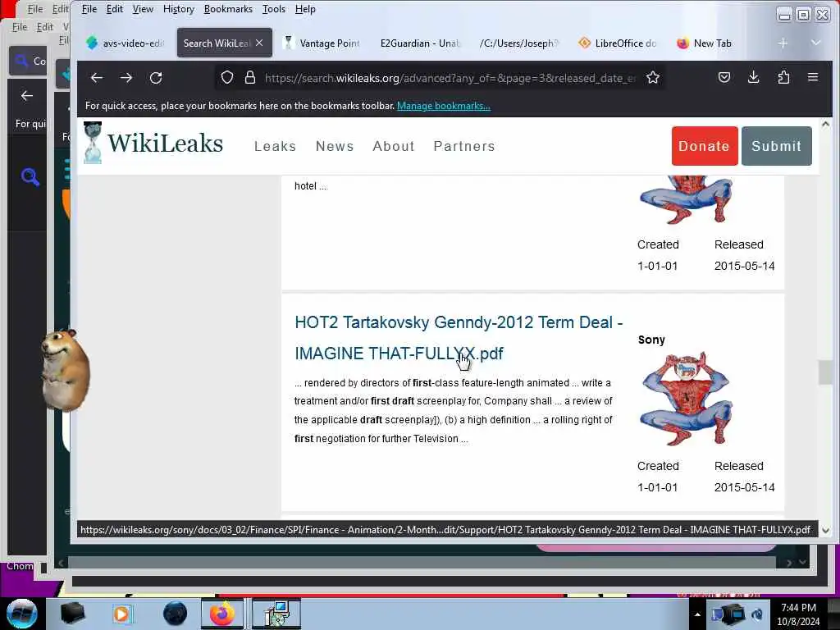Viewport: 840px width, 630px height.
Task: Open the Help menu
Action: click(x=305, y=9)
